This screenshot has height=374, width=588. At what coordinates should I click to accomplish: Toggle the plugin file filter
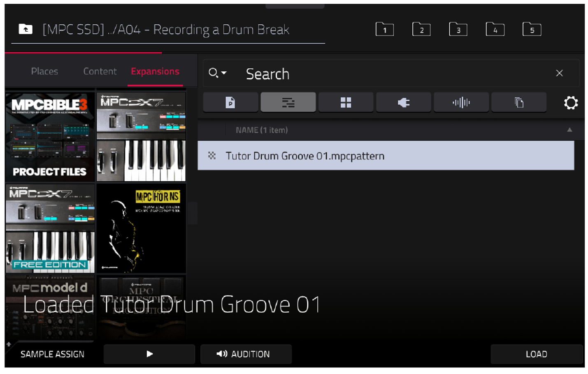tap(404, 102)
